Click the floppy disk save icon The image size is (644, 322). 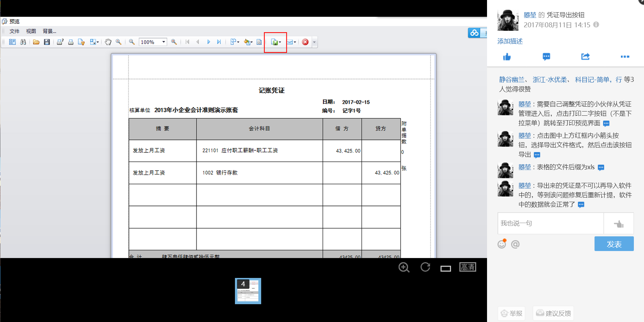[x=46, y=42]
